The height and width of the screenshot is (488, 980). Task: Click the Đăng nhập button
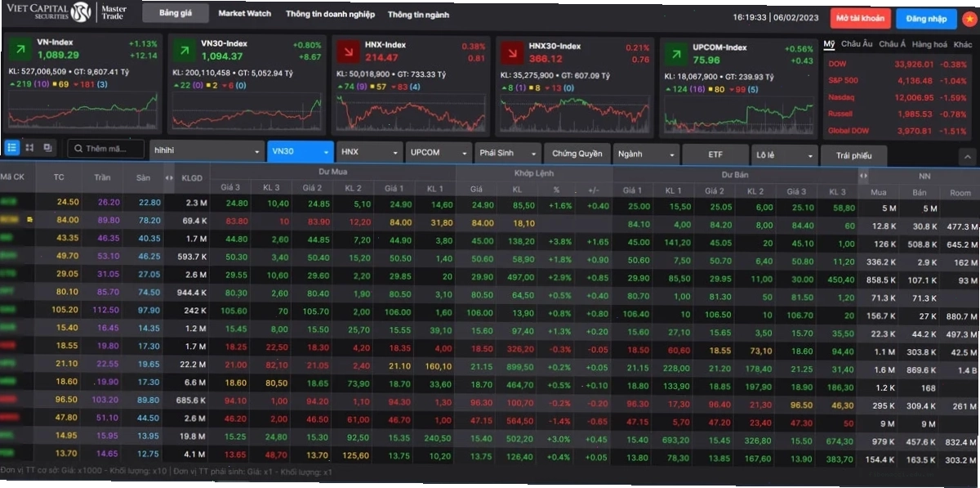pyautogui.click(x=926, y=18)
